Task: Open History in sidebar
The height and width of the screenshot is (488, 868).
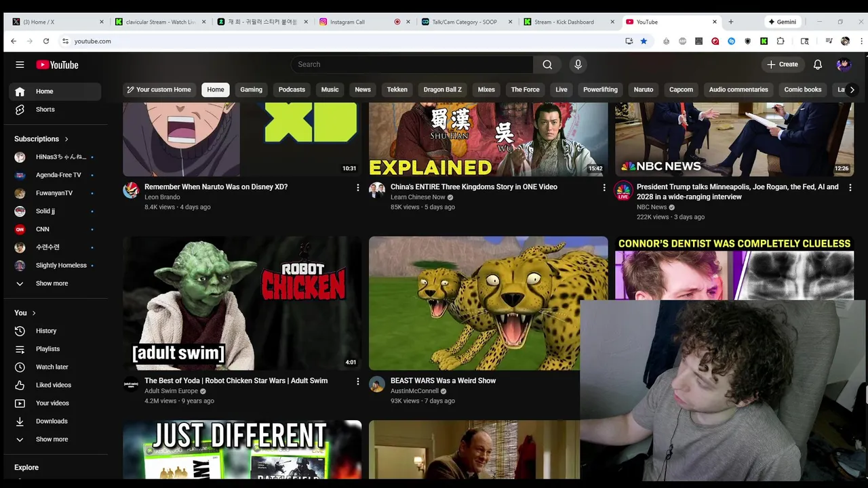Action: point(55,331)
